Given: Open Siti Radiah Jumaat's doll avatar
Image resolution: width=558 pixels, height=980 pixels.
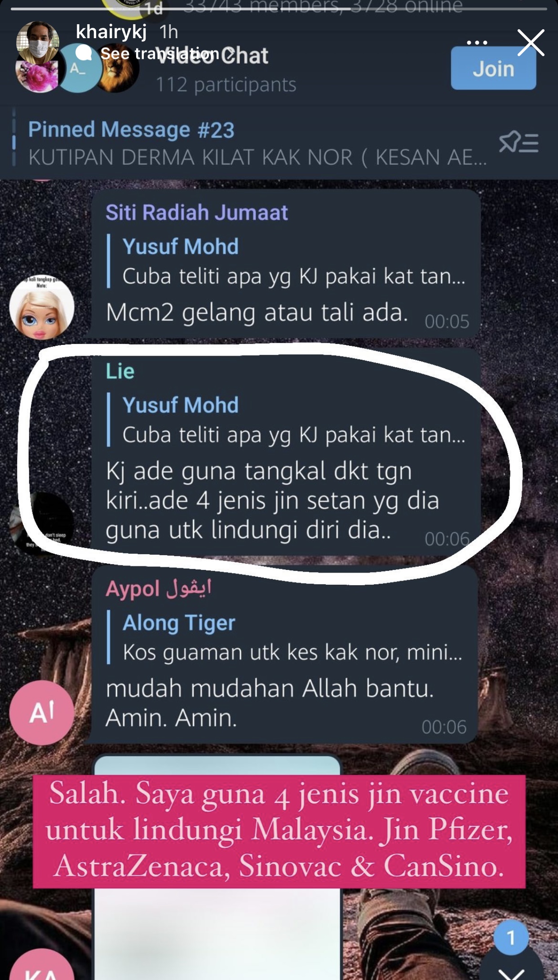Looking at the screenshot, I should [42, 307].
